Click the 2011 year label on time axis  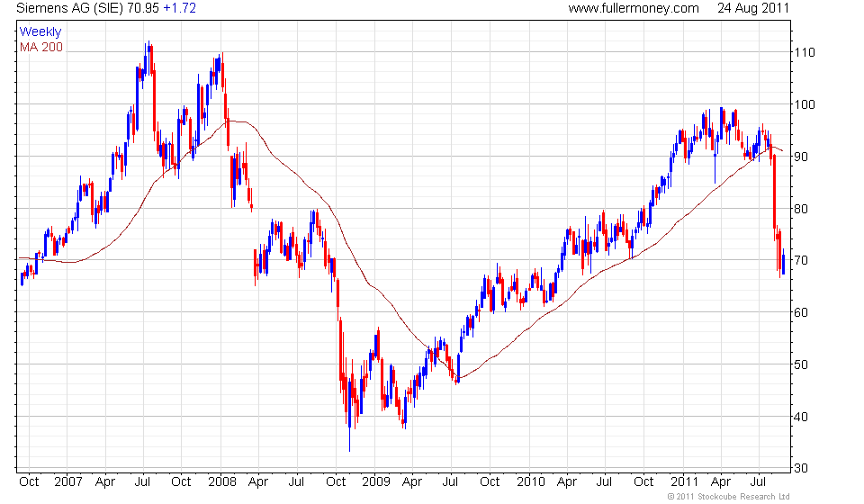pos(685,481)
